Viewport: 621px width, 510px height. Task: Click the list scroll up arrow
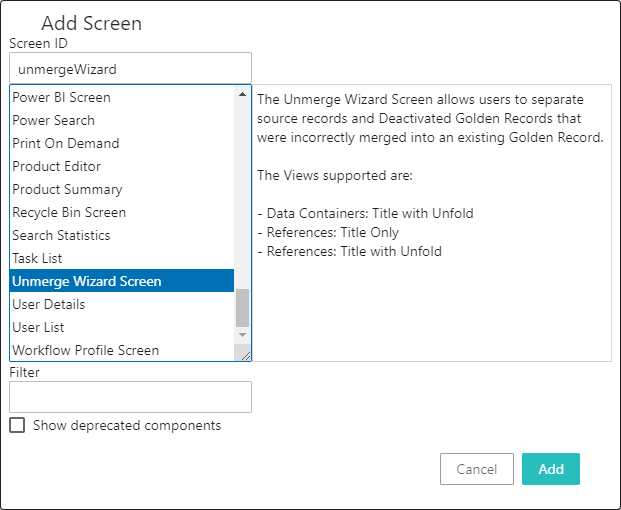[x=242, y=95]
